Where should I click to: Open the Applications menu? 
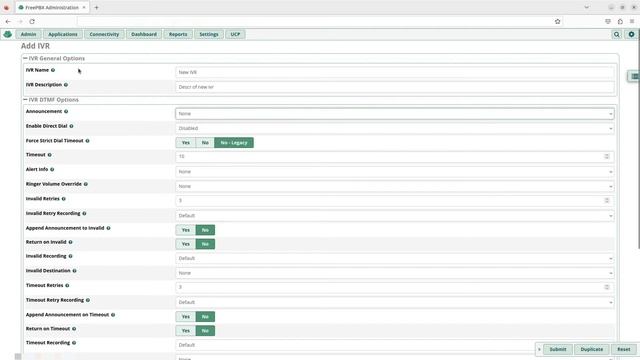click(x=62, y=35)
